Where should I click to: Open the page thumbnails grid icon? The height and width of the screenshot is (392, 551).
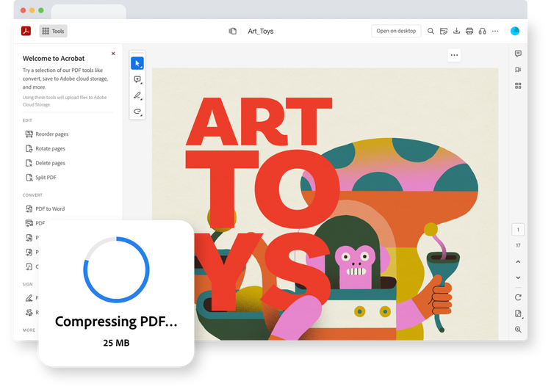pos(518,86)
